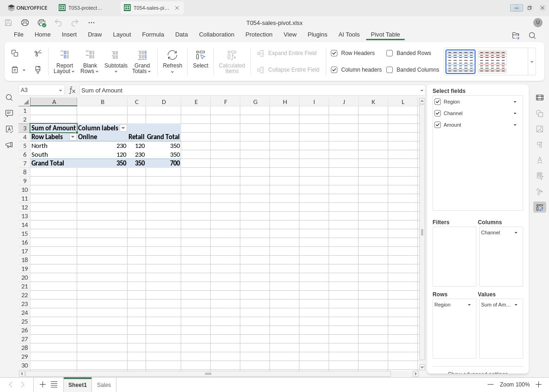Open the File menu
The width and height of the screenshot is (549, 392).
18,34
